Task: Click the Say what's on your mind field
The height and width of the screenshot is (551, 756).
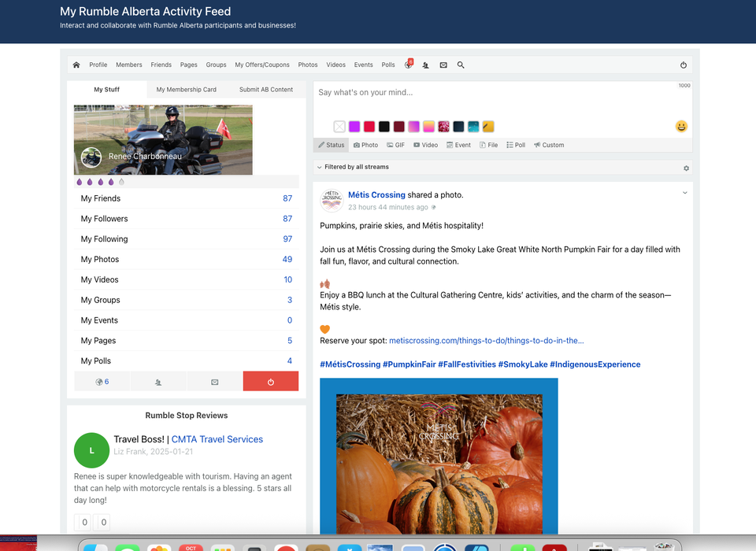Action: 496,93
